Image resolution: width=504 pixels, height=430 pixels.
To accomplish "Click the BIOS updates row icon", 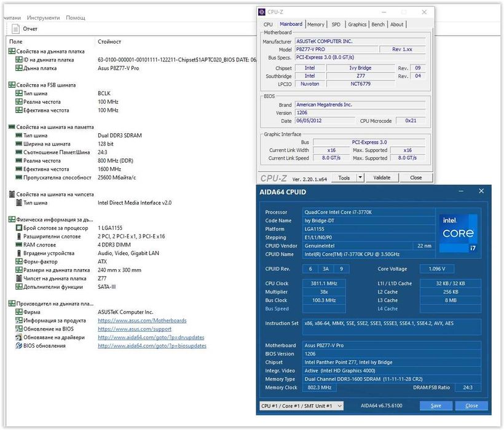I will pyautogui.click(x=19, y=346).
